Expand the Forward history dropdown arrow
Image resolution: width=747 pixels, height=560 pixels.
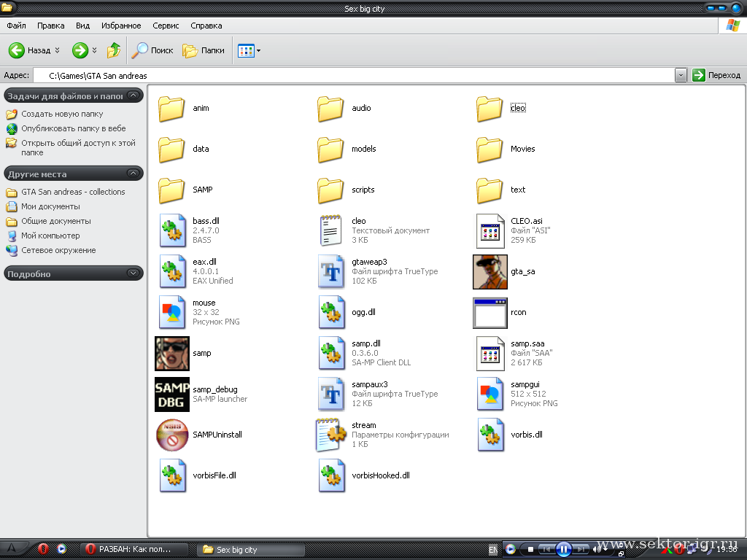pyautogui.click(x=94, y=50)
